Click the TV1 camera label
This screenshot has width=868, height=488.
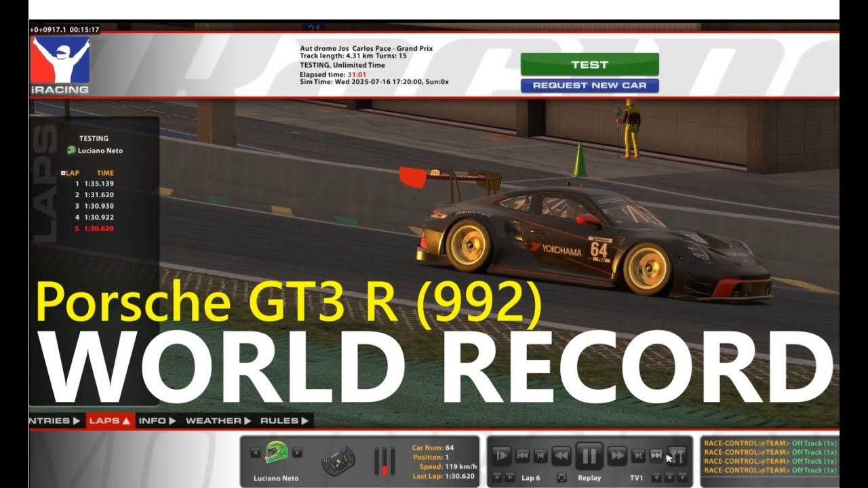pyautogui.click(x=636, y=478)
